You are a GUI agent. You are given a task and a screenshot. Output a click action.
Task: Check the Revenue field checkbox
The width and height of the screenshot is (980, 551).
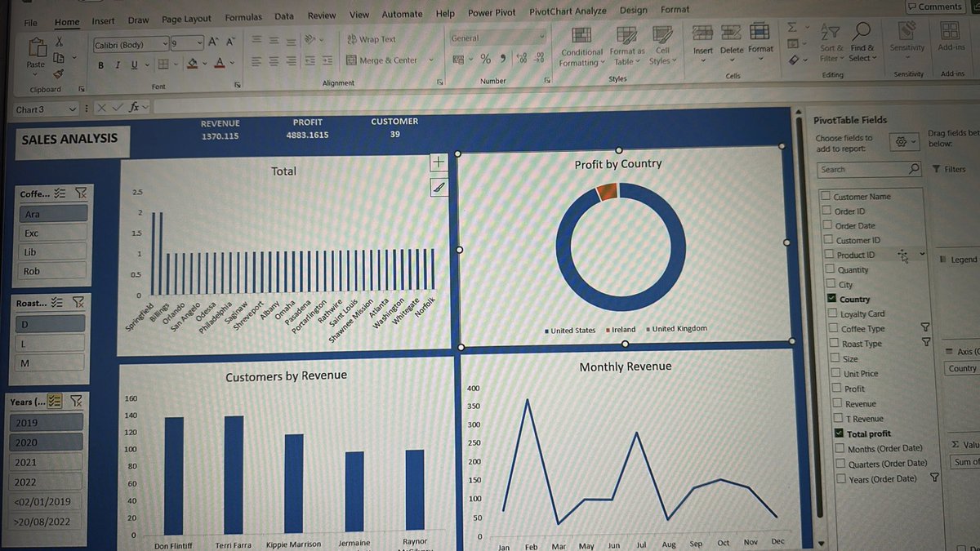826,403
